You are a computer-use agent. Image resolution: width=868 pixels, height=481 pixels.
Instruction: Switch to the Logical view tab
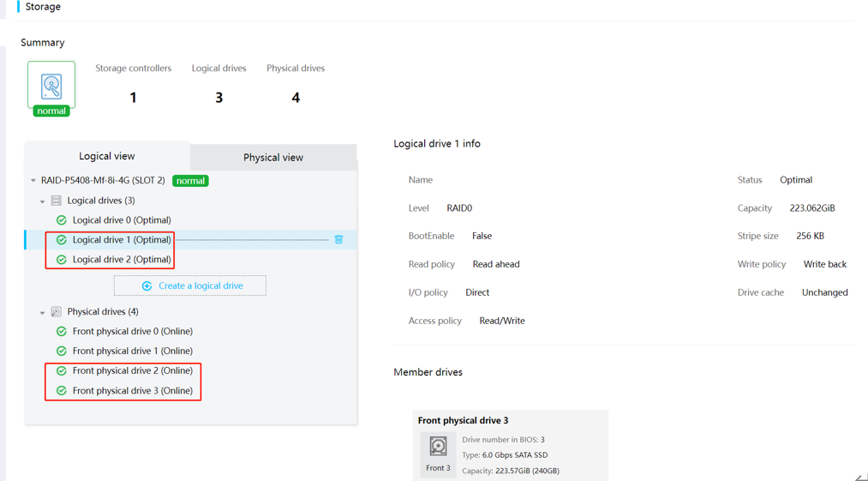pyautogui.click(x=107, y=156)
